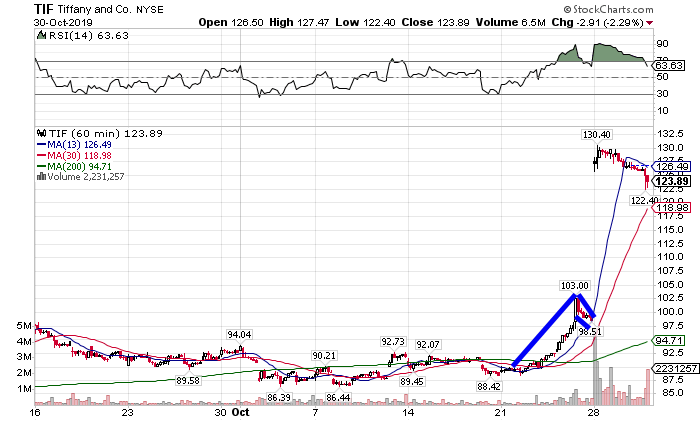This screenshot has width=700, height=421.
Task: Click the RSI axis level 10
Action: point(662,111)
